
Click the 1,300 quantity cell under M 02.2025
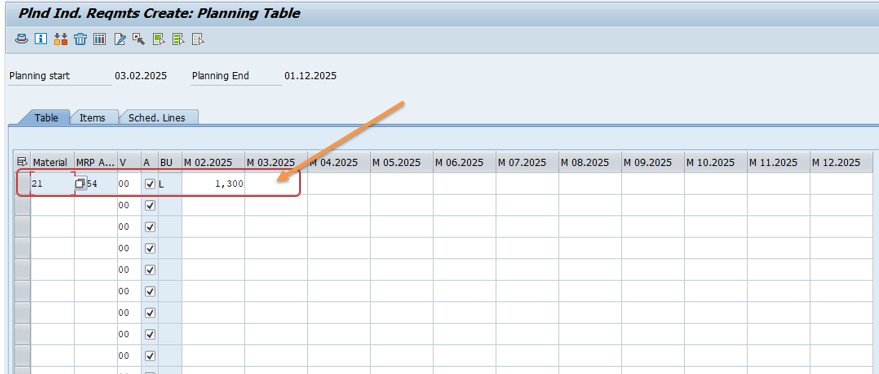213,183
